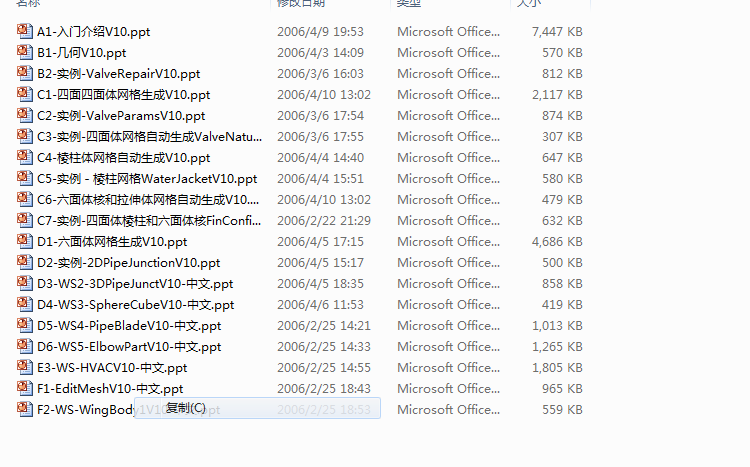Click the icon beside F1-EditMeshV10-中文.ppt
The width and height of the screenshot is (750, 467).
pos(25,388)
